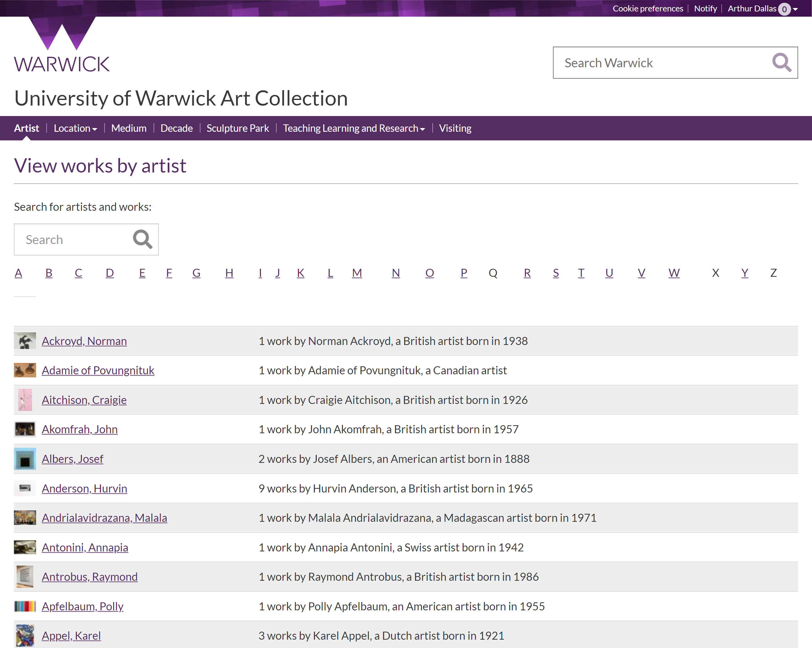Go to the Sculpture Park tab
This screenshot has height=648, width=812.
click(238, 128)
